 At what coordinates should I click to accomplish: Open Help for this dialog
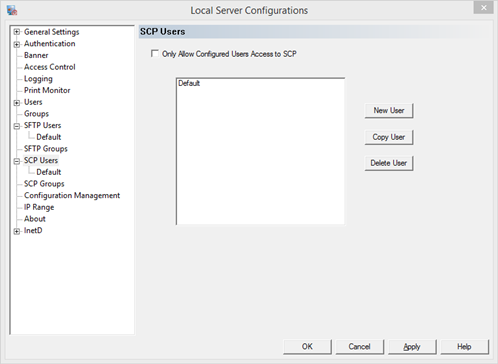[x=464, y=347]
